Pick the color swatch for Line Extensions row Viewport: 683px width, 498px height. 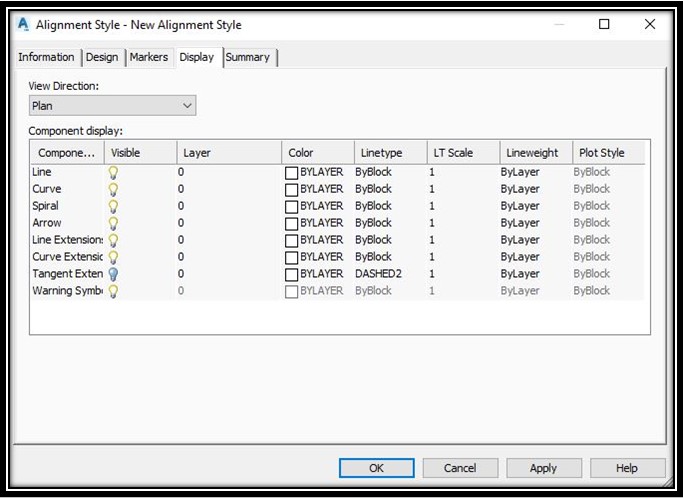tap(291, 241)
